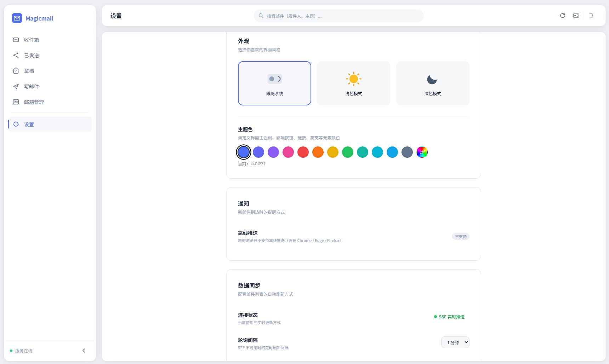Click the 不支持 badge for offline push
Viewport: 609px width, 364px height.
coord(461,236)
